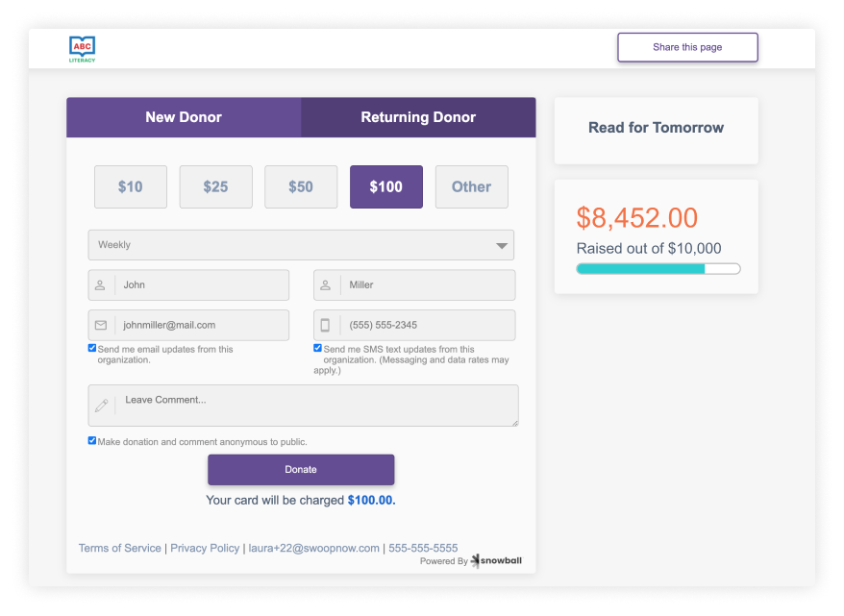
Task: Uncheck email updates checkbox
Action: [92, 348]
